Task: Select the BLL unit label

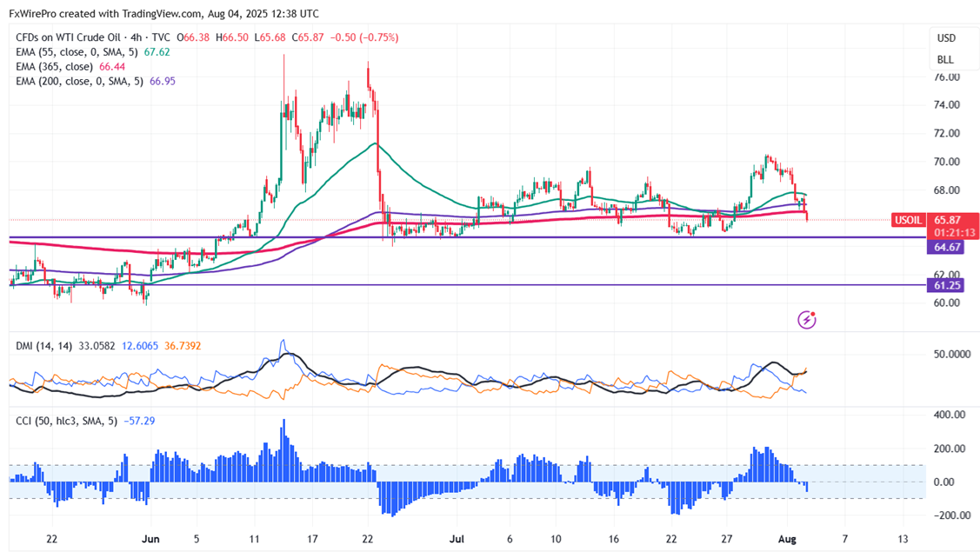Action: pyautogui.click(x=945, y=60)
